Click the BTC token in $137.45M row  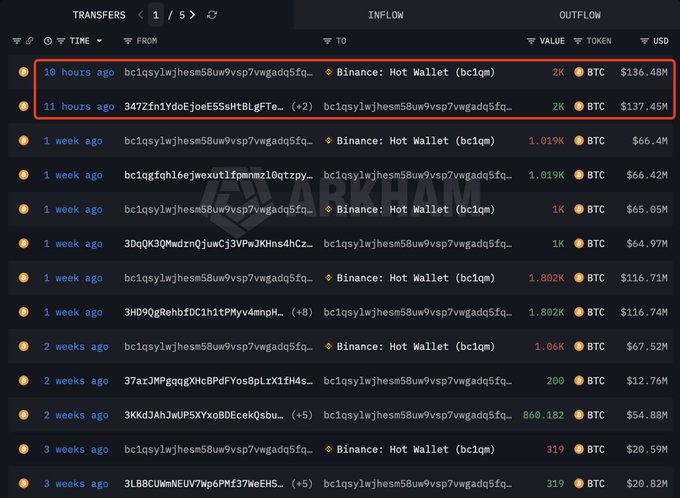(x=589, y=106)
